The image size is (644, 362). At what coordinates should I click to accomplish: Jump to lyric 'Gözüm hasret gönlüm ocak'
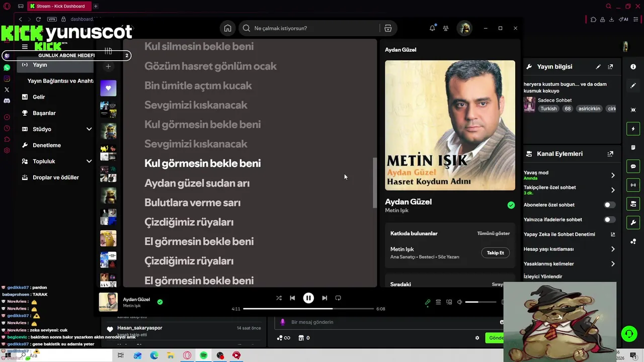(x=210, y=66)
